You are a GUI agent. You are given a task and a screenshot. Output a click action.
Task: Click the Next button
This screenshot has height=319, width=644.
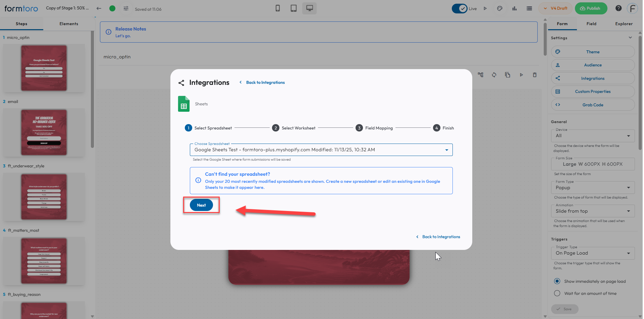click(x=201, y=205)
